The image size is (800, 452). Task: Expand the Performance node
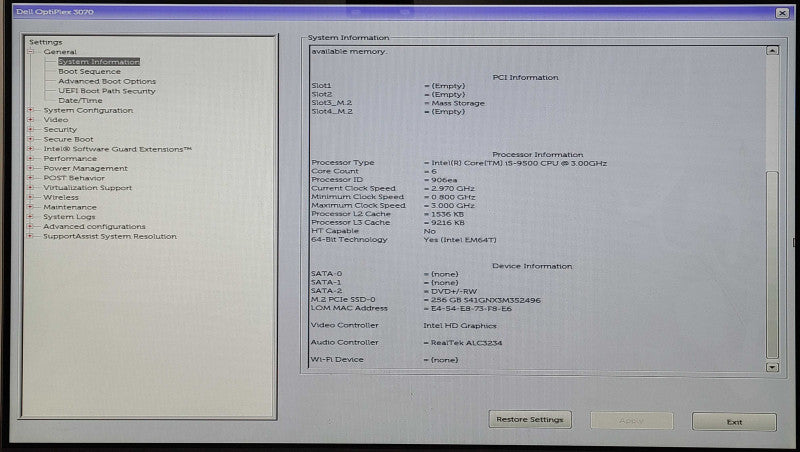pos(31,159)
